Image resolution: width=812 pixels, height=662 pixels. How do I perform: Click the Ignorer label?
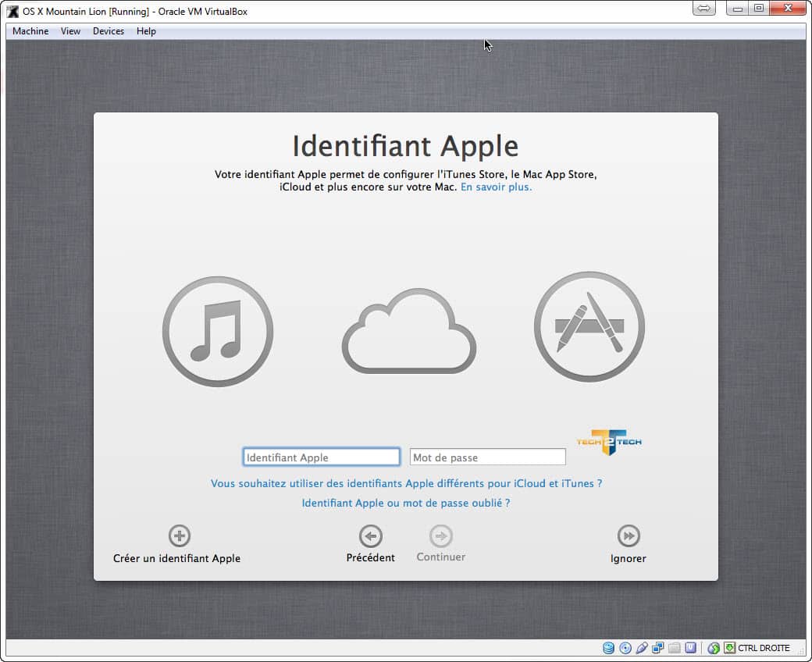pos(629,558)
